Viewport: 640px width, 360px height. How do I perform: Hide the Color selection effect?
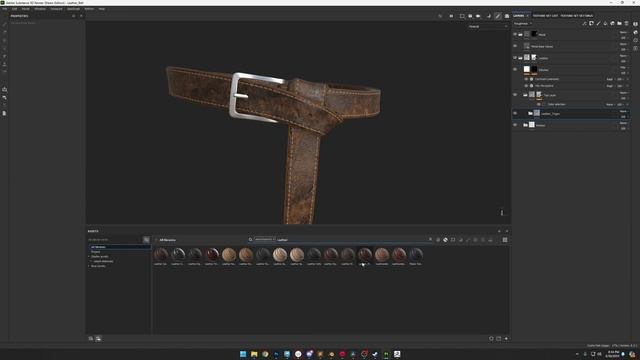point(539,104)
